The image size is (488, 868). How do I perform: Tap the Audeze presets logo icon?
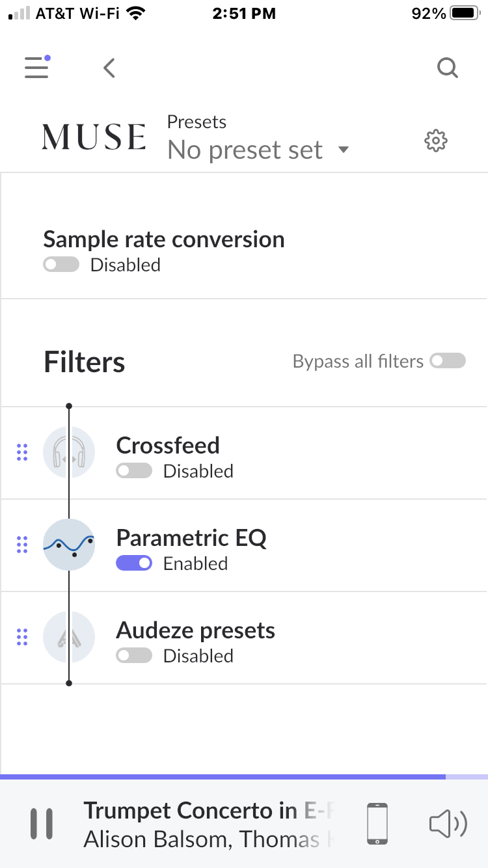pos(69,638)
